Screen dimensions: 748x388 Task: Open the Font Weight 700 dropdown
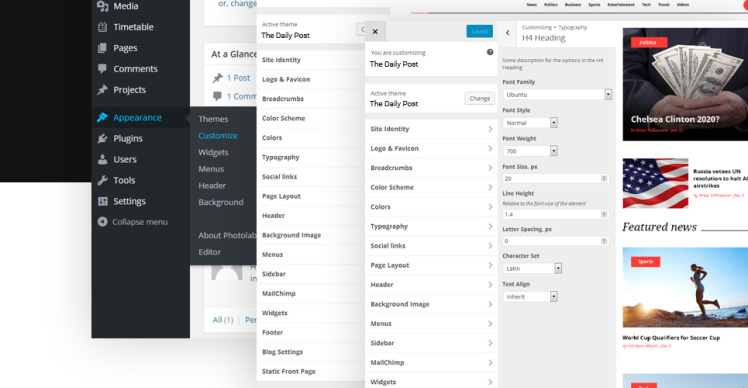click(x=530, y=151)
